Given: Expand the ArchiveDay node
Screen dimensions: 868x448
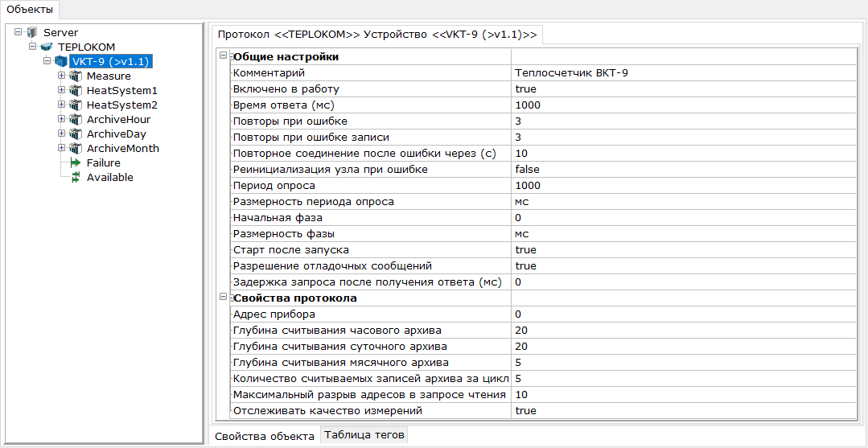Looking at the screenshot, I should pos(61,134).
